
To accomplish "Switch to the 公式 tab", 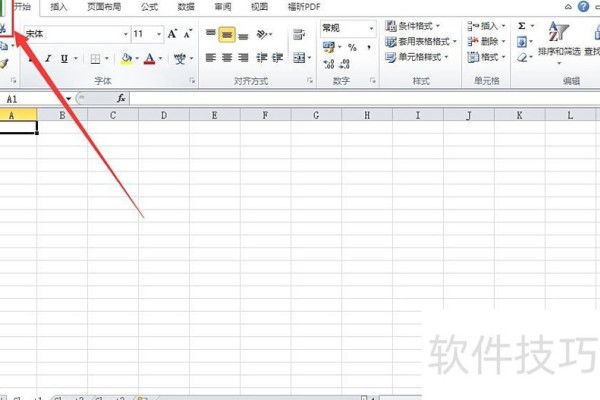I will point(149,7).
